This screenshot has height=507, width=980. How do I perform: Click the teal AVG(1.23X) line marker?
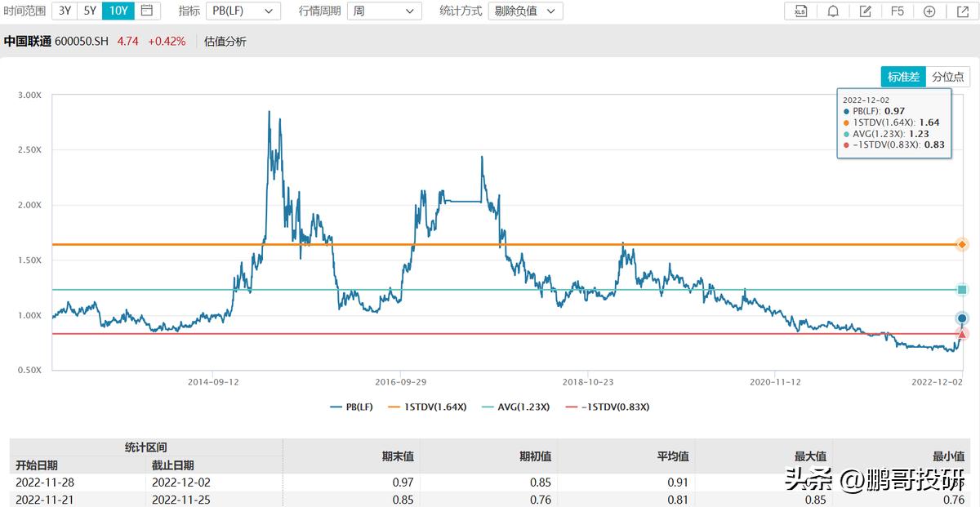point(960,289)
